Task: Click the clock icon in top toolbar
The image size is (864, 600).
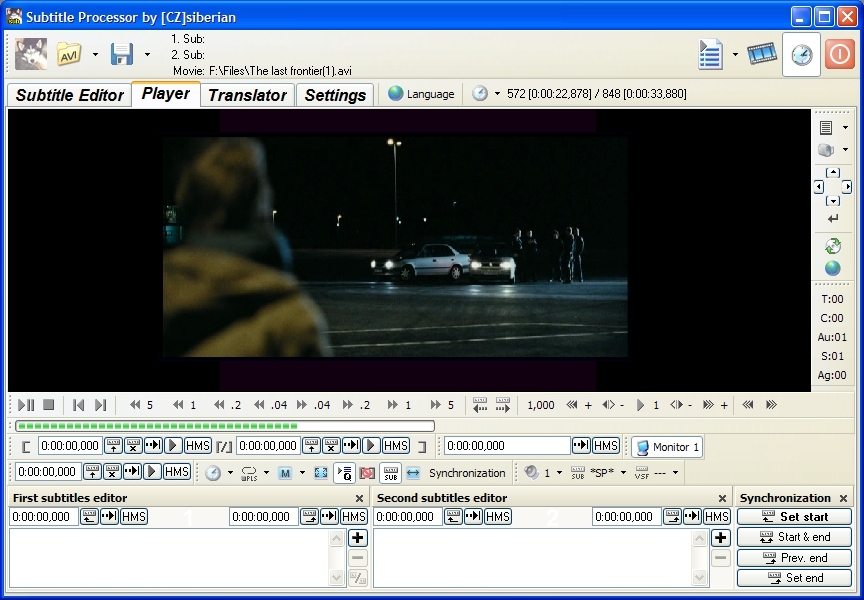Action: click(x=802, y=54)
